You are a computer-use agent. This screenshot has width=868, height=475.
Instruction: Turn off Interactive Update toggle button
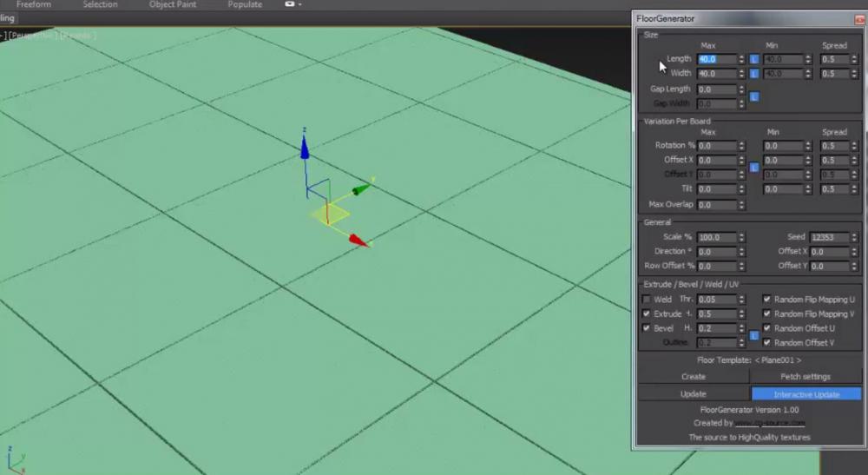point(806,394)
